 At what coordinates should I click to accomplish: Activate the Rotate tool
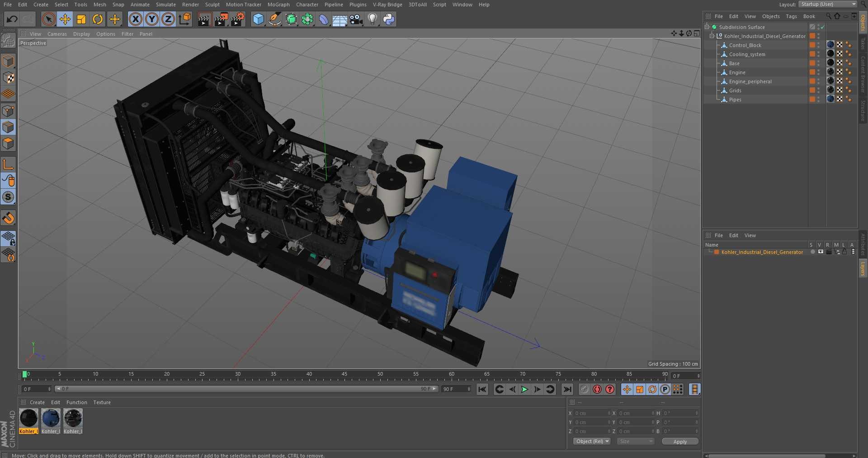click(98, 19)
